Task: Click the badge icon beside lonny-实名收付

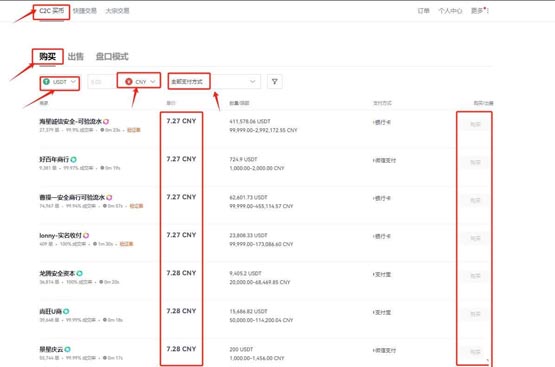Action: point(86,235)
